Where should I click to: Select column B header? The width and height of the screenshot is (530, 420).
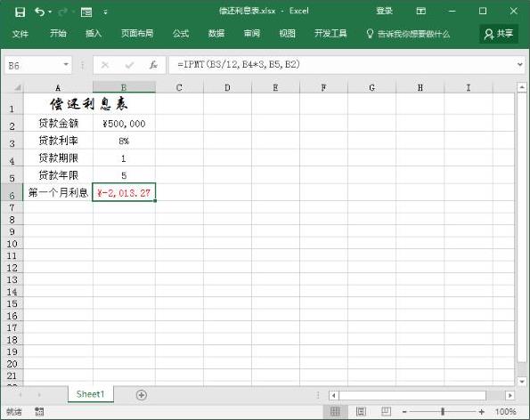click(124, 87)
